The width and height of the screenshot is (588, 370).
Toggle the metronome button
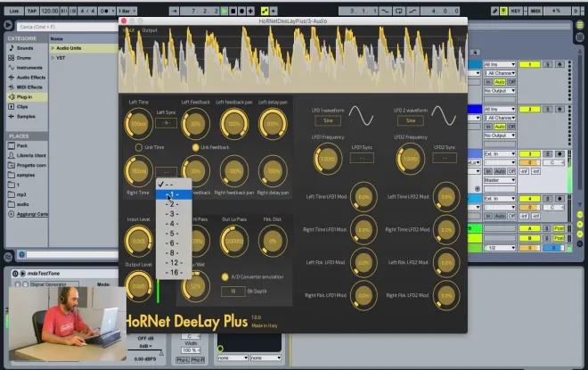click(104, 11)
